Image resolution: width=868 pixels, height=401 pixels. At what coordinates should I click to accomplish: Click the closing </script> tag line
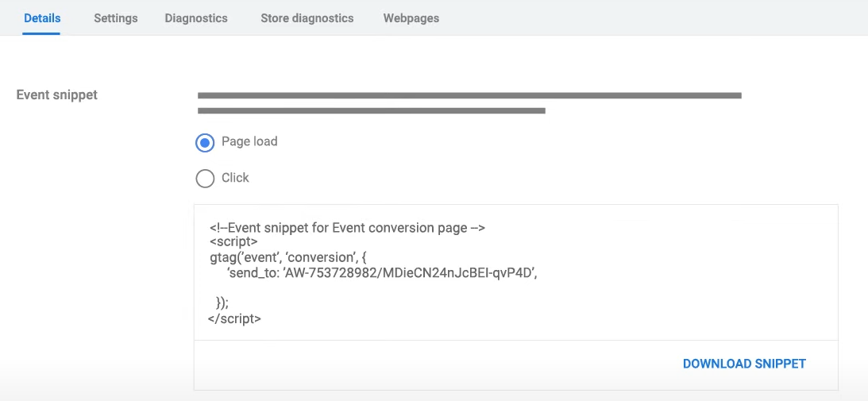tap(234, 318)
